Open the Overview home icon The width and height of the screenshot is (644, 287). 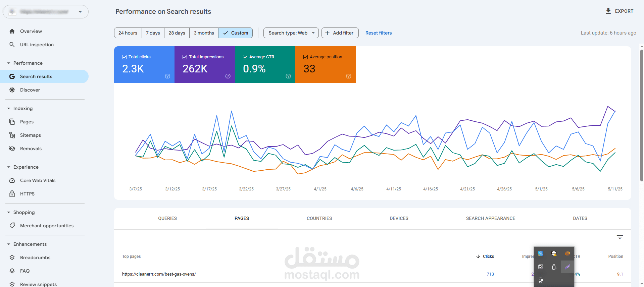[x=12, y=31]
